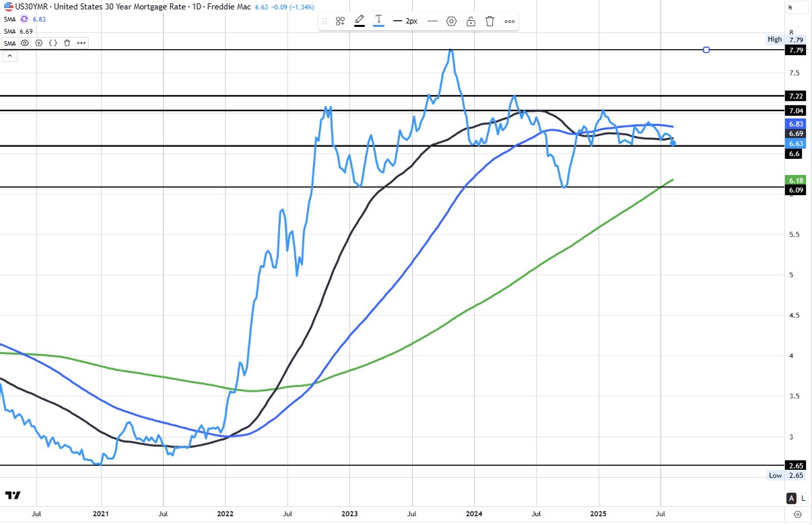Viewport: 812px width, 525px height.
Task: Toggle the lock icon in the drawing toolbar
Action: (x=471, y=21)
